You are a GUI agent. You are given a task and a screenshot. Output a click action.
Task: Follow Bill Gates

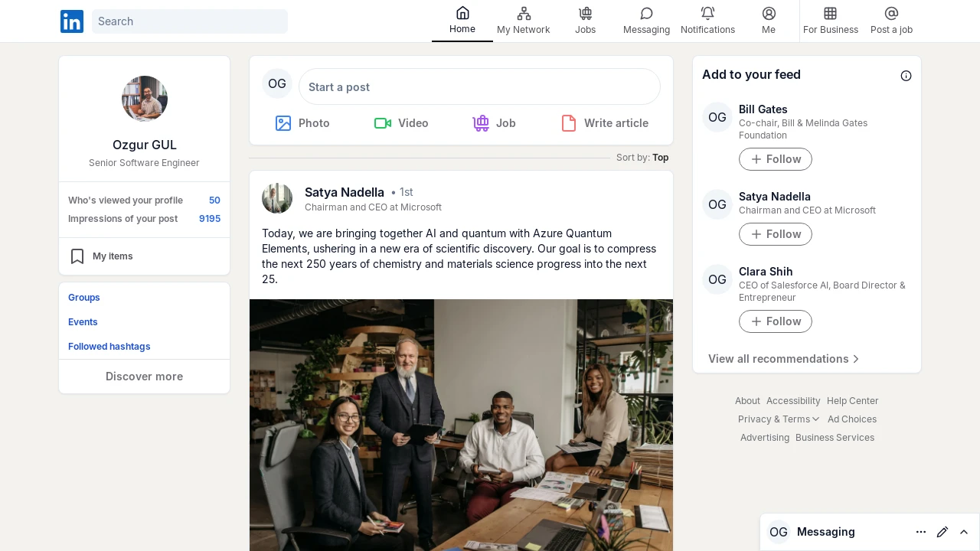776,159
